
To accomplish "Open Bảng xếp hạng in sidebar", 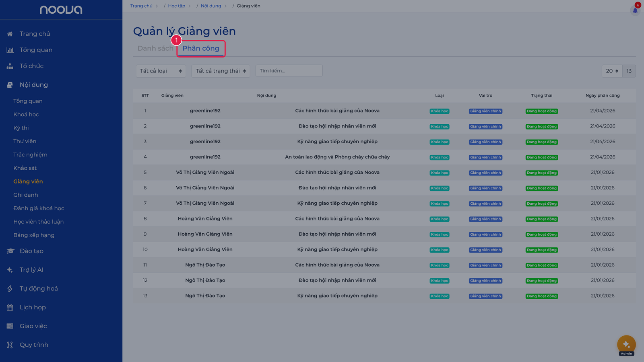I will 34,235.
